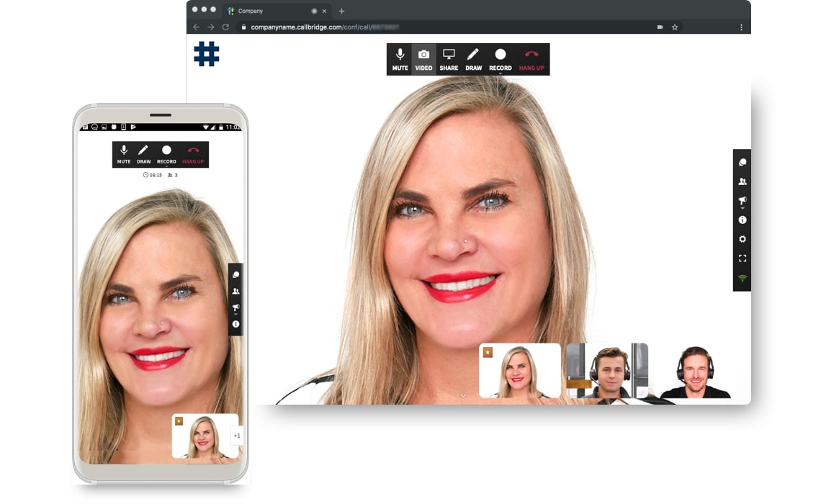Toggle the camera with the Video button

(x=423, y=56)
